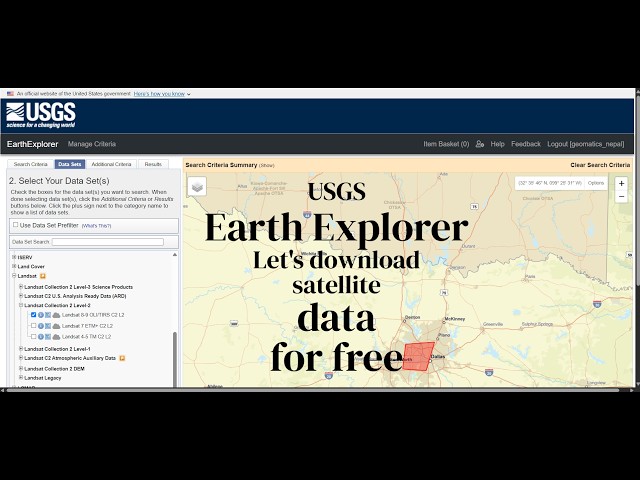Open Additional Criteria tab

pyautogui.click(x=111, y=164)
